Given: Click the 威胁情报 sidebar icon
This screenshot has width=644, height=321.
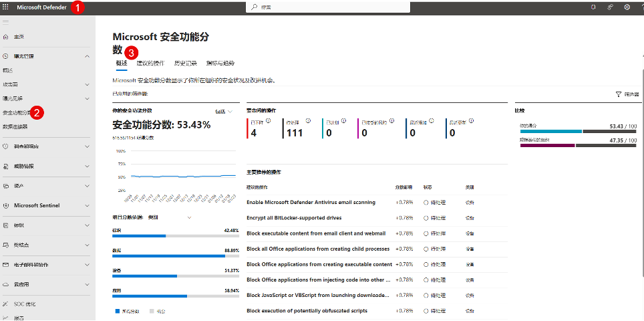Looking at the screenshot, I should click(x=6, y=167).
